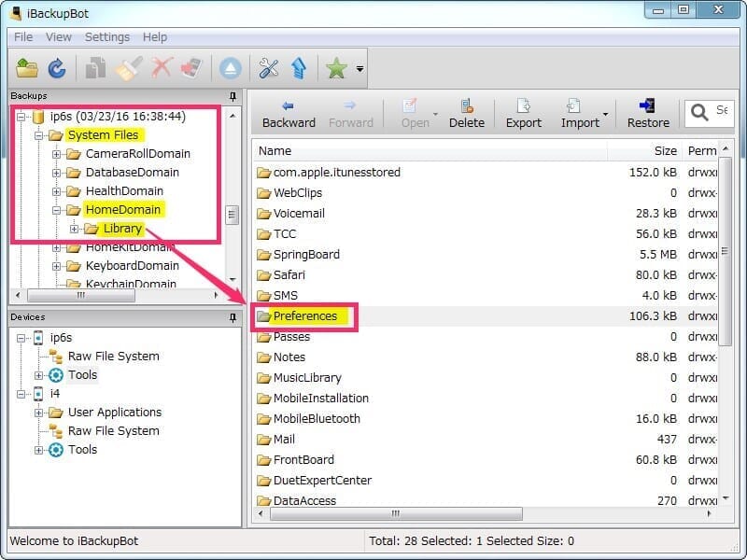Click the open backup folder icon
747x560 pixels.
(x=28, y=68)
